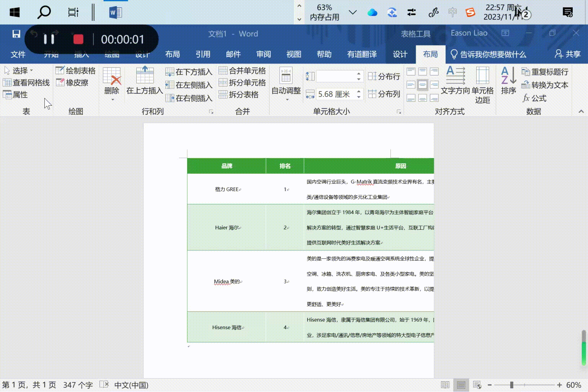The image size is (588, 392).
Task: Click 文字方向 text direction
Action: pyautogui.click(x=455, y=81)
